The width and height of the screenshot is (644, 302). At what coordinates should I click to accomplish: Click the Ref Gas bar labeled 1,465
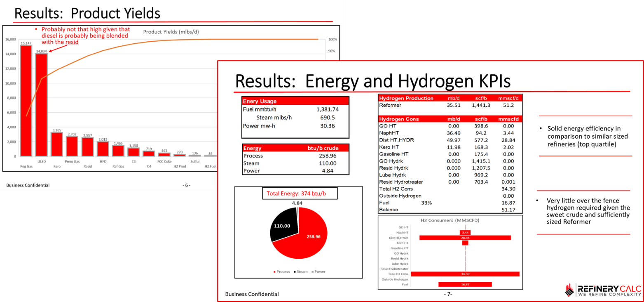pyautogui.click(x=118, y=151)
